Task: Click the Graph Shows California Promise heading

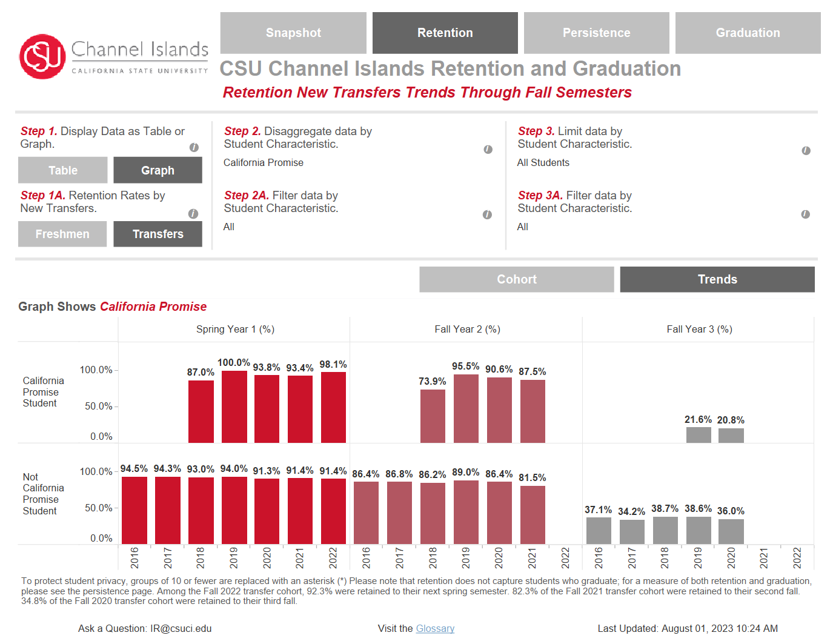Action: (113, 307)
